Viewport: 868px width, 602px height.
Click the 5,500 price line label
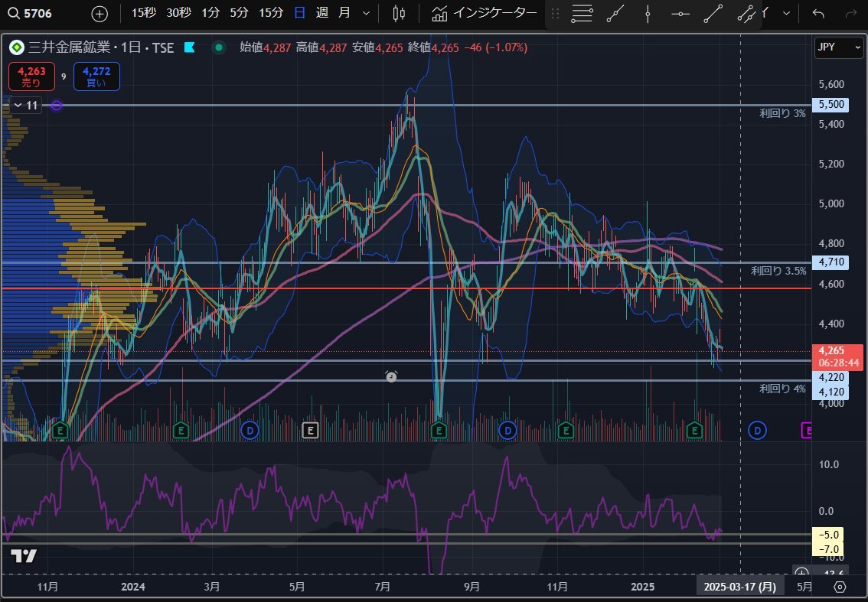tap(830, 105)
